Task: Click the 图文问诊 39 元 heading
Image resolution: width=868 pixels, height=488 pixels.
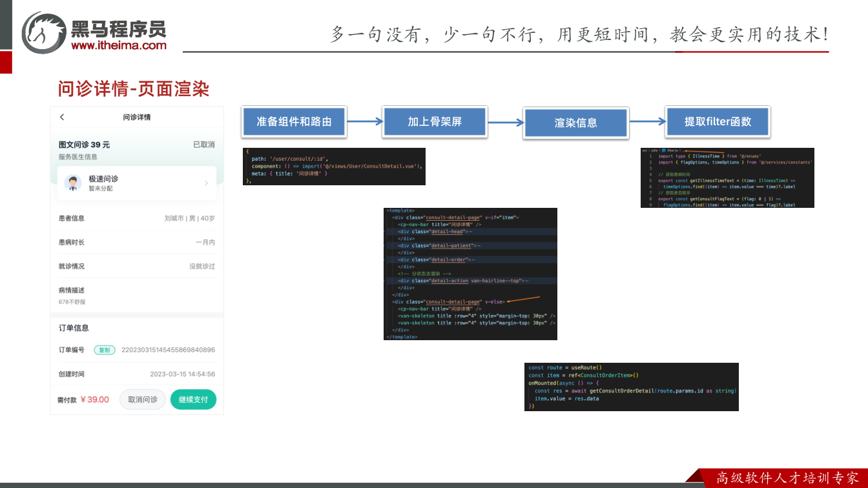Action: pos(85,145)
